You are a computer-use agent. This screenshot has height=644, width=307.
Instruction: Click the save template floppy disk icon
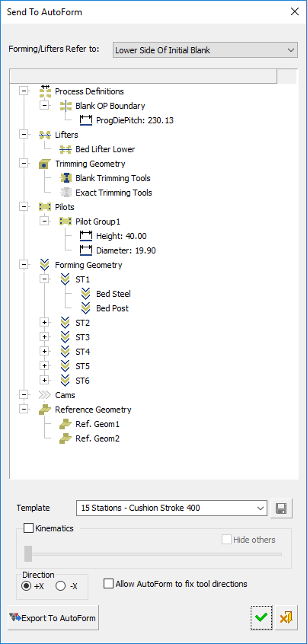point(281,509)
